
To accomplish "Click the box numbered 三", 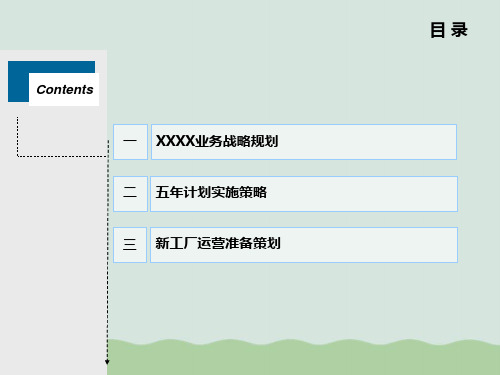I will 130,245.
